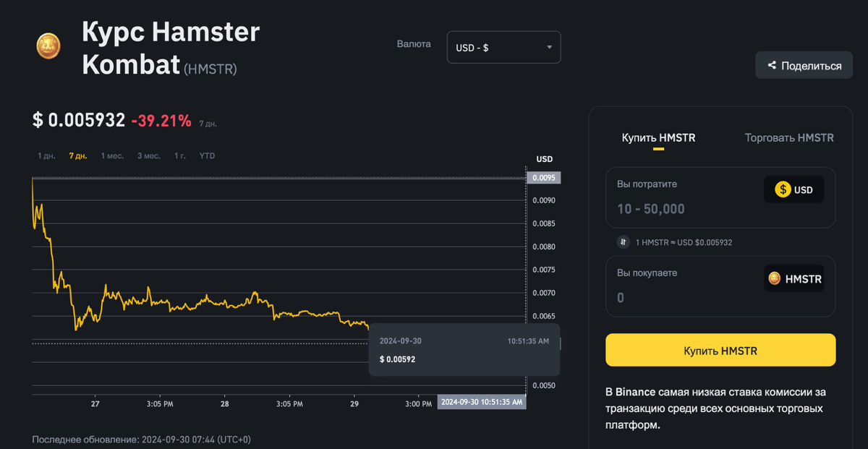Click the (HMSTR) ticker label
The width and height of the screenshot is (868, 449).
(210, 69)
